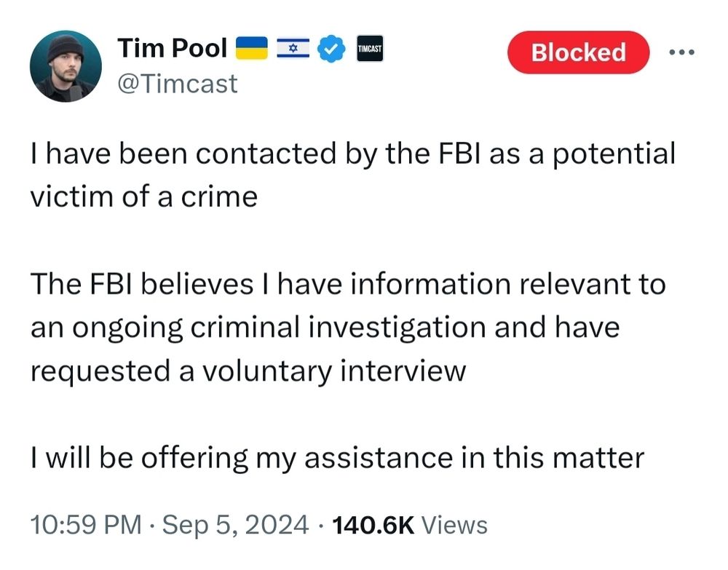Click the blue verified checkmark badge
The width and height of the screenshot is (728, 570).
[x=331, y=47]
